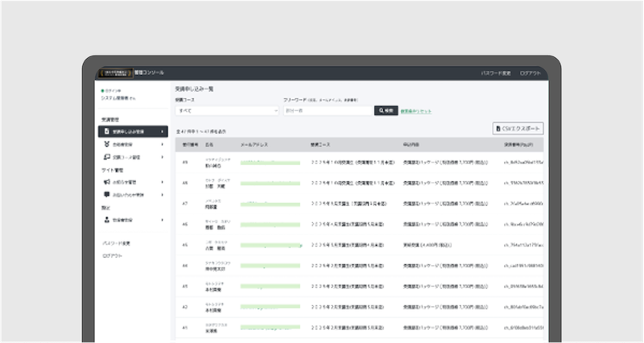Open the 受講コース dropdown showing すべて

(x=227, y=110)
